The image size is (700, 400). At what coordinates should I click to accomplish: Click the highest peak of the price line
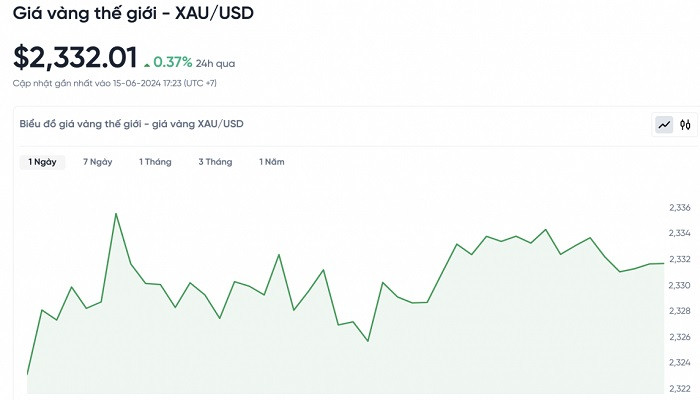tap(116, 213)
